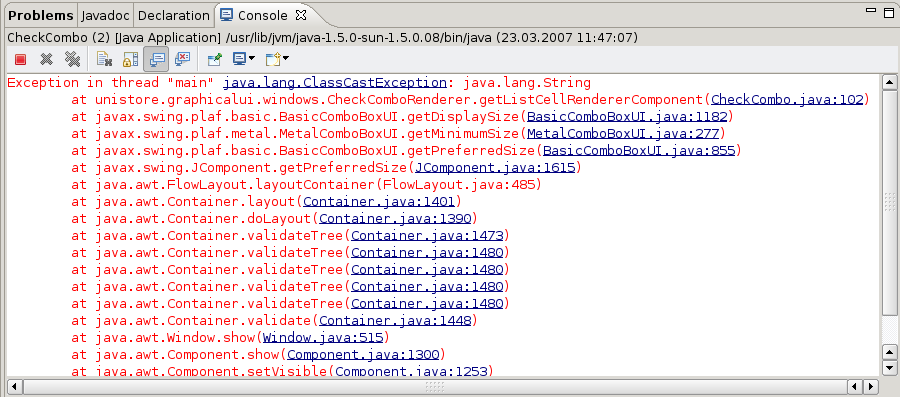Click the FlowLayout.java:485 text
Viewport: 900px width, 397px height.
point(459,185)
